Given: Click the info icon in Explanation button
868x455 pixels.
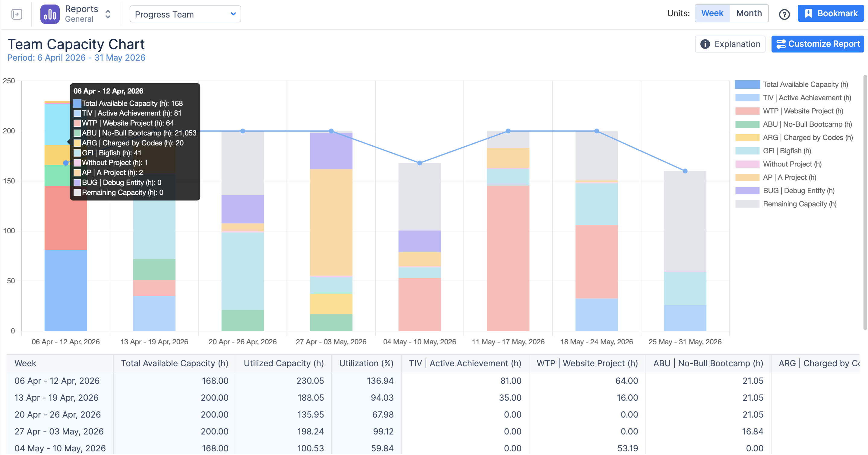Looking at the screenshot, I should (x=705, y=44).
